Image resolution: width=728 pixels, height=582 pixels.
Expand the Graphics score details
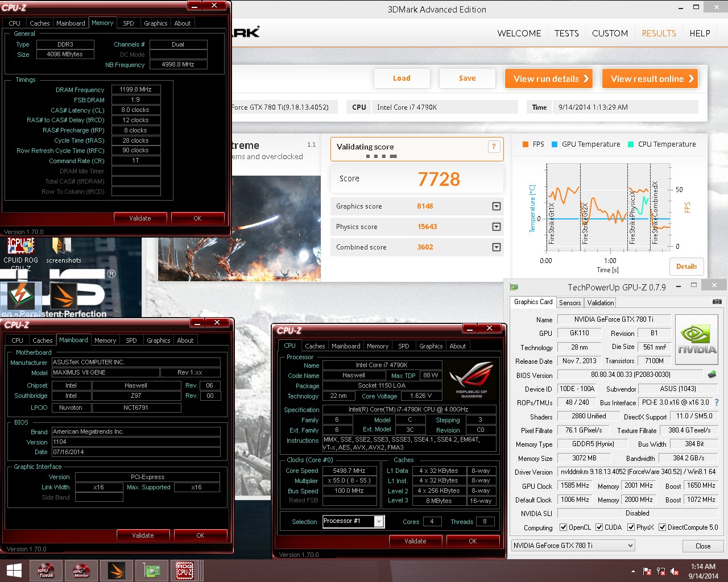tap(497, 206)
